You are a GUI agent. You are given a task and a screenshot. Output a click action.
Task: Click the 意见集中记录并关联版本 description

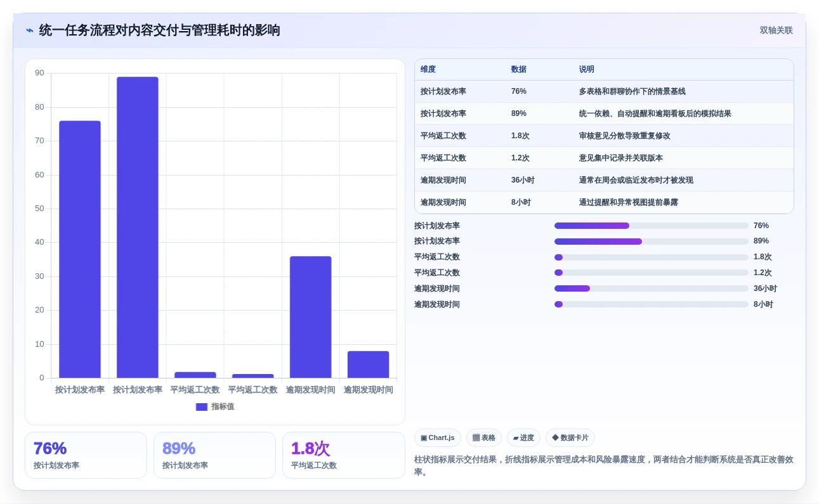pyautogui.click(x=621, y=158)
